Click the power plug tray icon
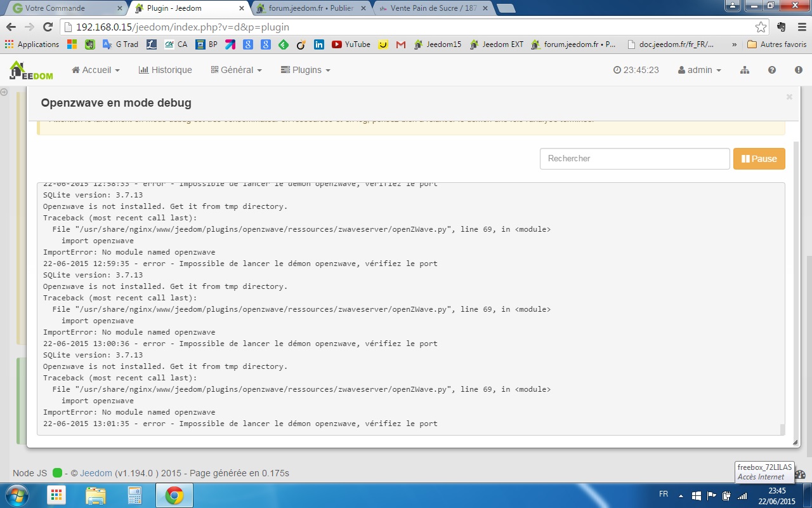Screen dimensions: 812x508 (x=727, y=495)
